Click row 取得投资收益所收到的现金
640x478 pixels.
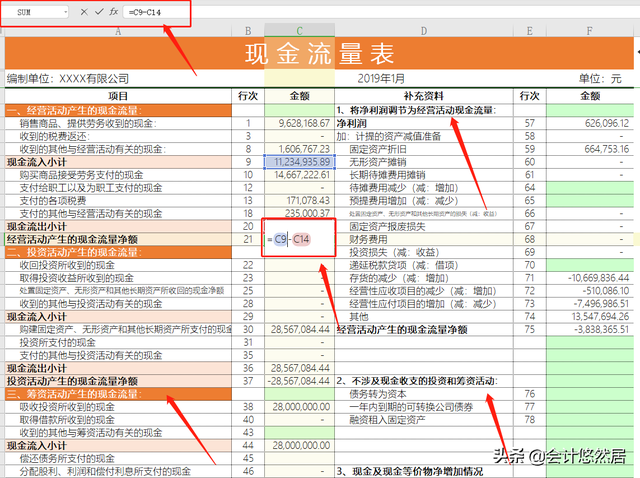(x=118, y=278)
